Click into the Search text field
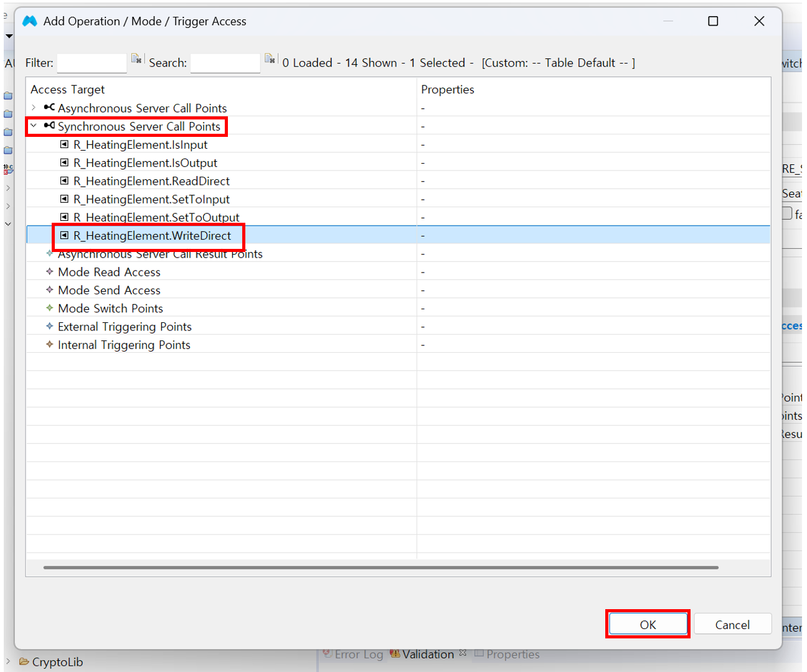The width and height of the screenshot is (807, 672). click(225, 63)
